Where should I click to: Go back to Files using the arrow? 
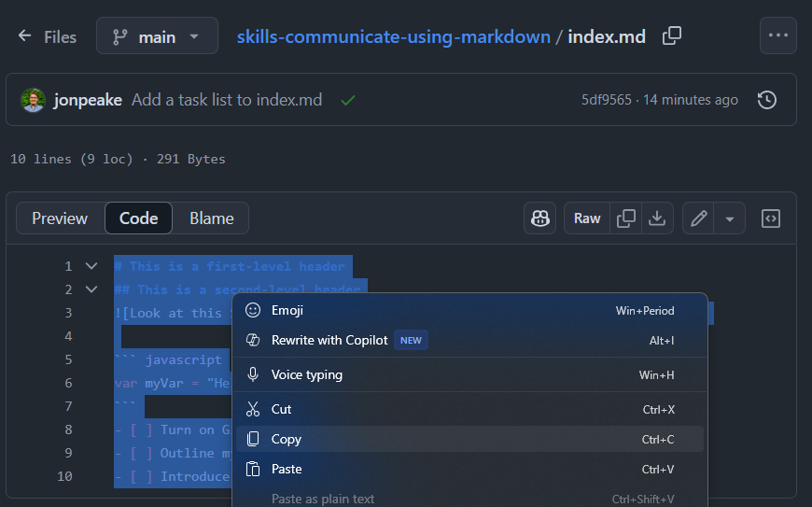(x=24, y=35)
